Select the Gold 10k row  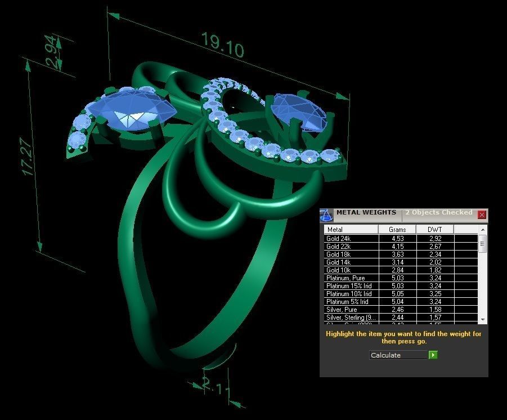[x=401, y=270]
